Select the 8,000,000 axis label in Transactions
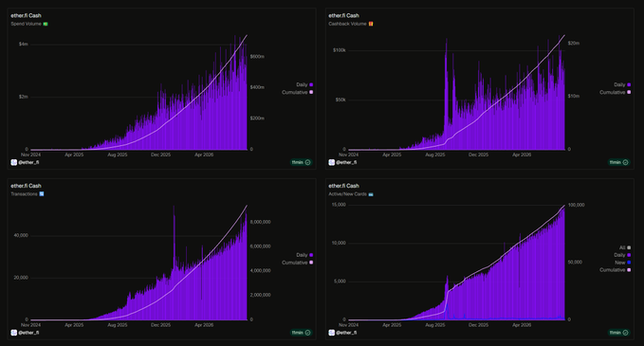 [x=261, y=222]
